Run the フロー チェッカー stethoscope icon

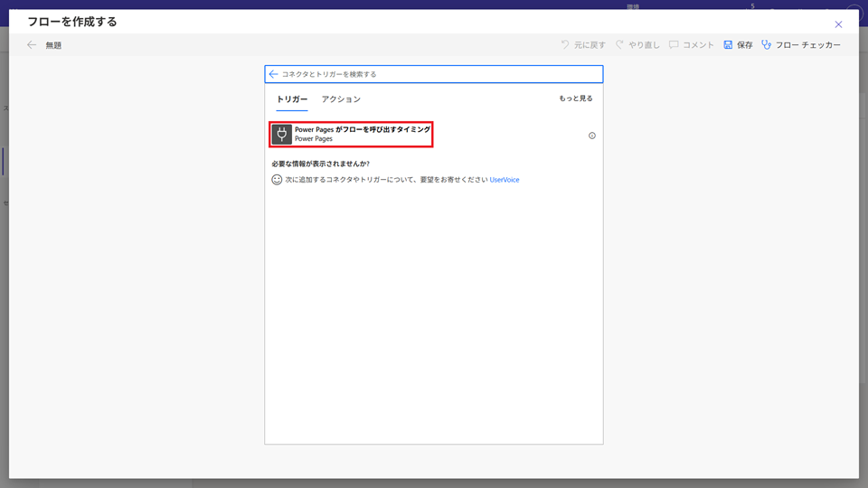[766, 44]
